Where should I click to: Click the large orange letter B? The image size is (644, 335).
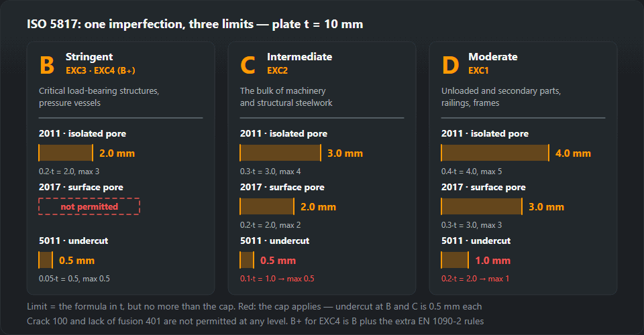tap(47, 65)
